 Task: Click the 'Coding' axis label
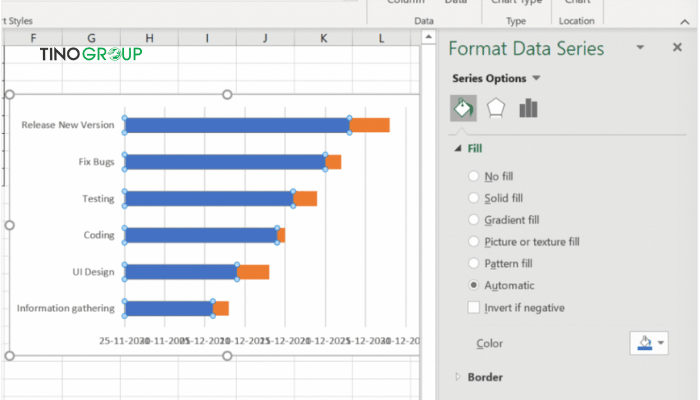click(x=99, y=235)
